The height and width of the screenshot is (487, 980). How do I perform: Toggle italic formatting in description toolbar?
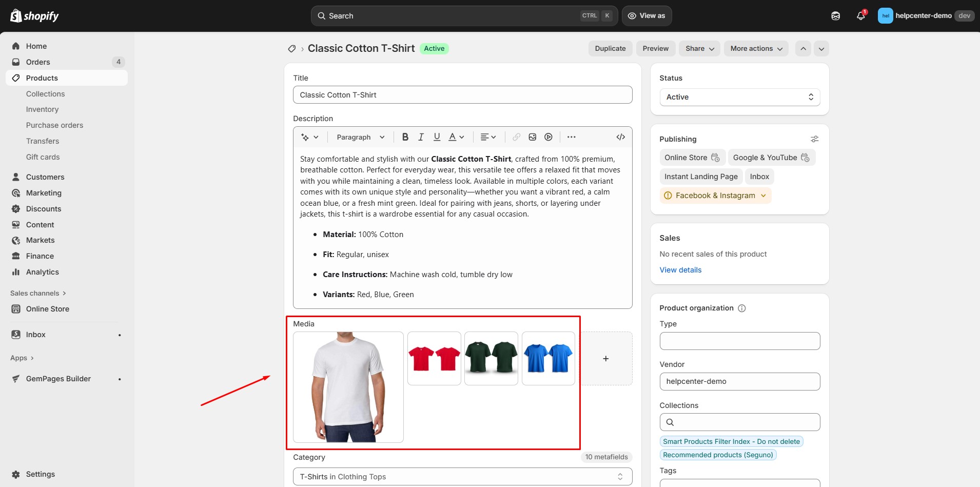421,137
